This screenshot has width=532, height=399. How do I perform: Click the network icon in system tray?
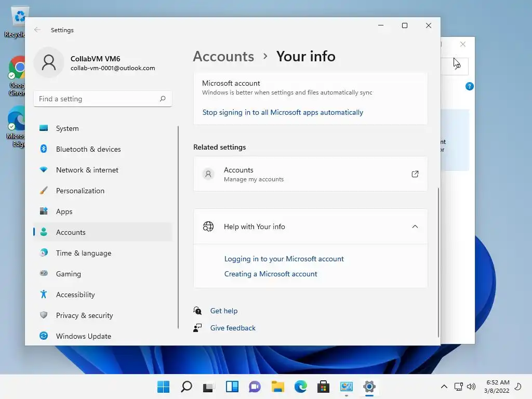click(459, 387)
